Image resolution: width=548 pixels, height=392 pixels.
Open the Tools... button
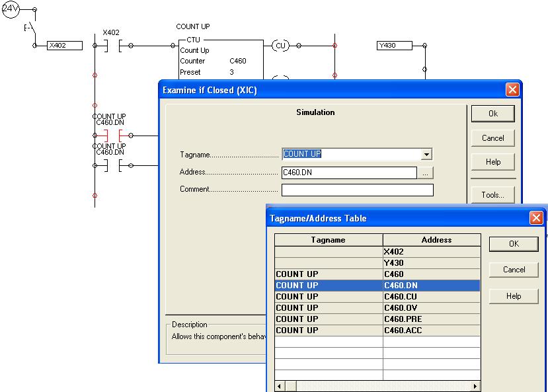[x=492, y=195]
